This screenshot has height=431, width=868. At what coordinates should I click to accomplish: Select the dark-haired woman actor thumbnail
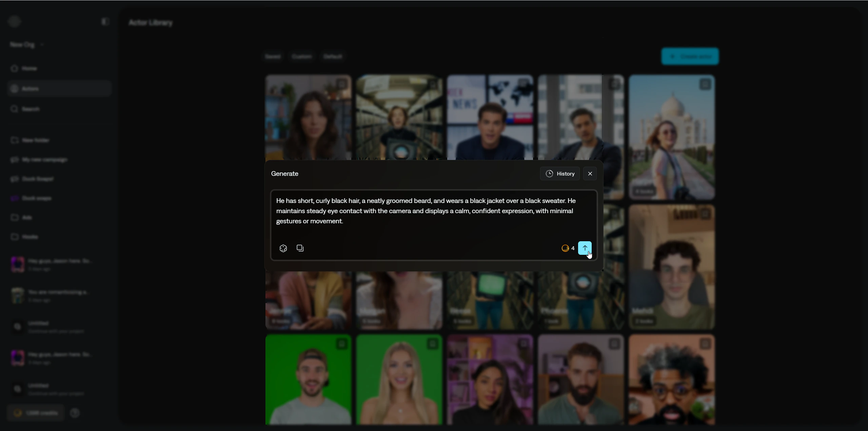(x=308, y=117)
